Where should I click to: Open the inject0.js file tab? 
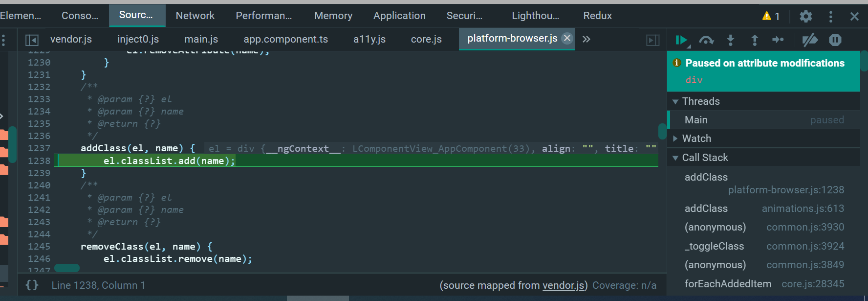click(x=138, y=39)
